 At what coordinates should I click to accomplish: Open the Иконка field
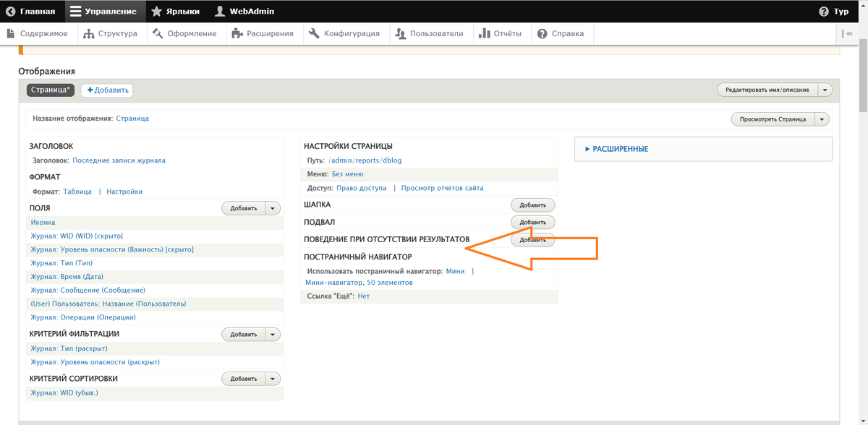pos(43,223)
